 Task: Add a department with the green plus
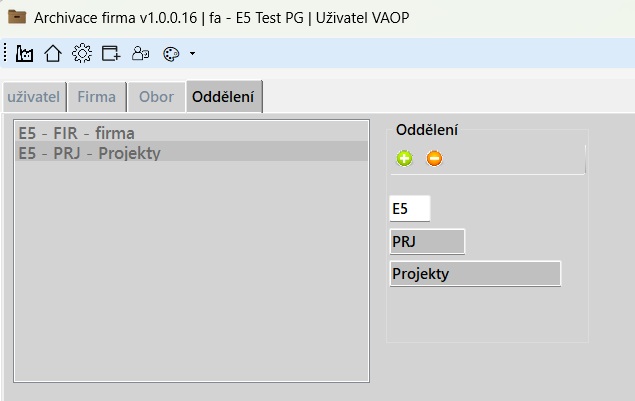[404, 158]
